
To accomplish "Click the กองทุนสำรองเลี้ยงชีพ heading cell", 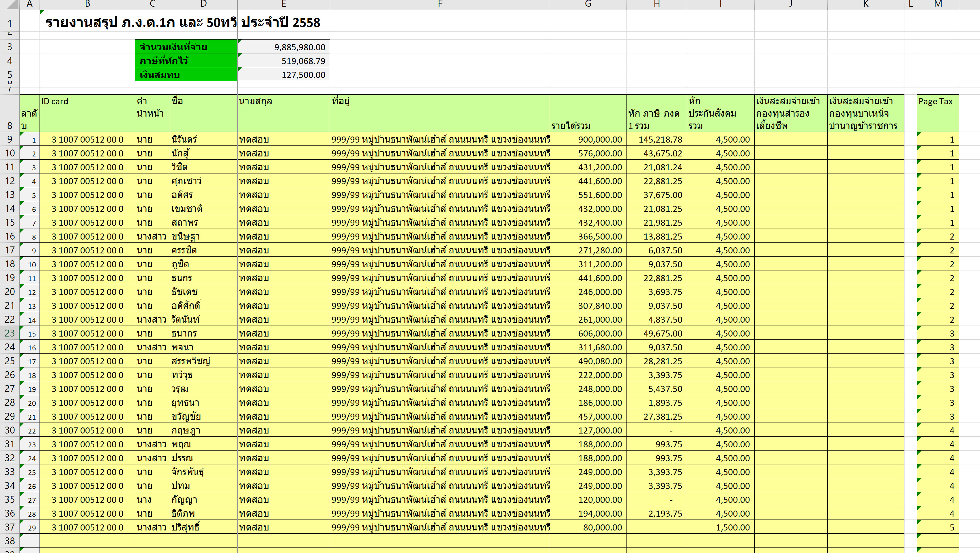I will pyautogui.click(x=791, y=113).
